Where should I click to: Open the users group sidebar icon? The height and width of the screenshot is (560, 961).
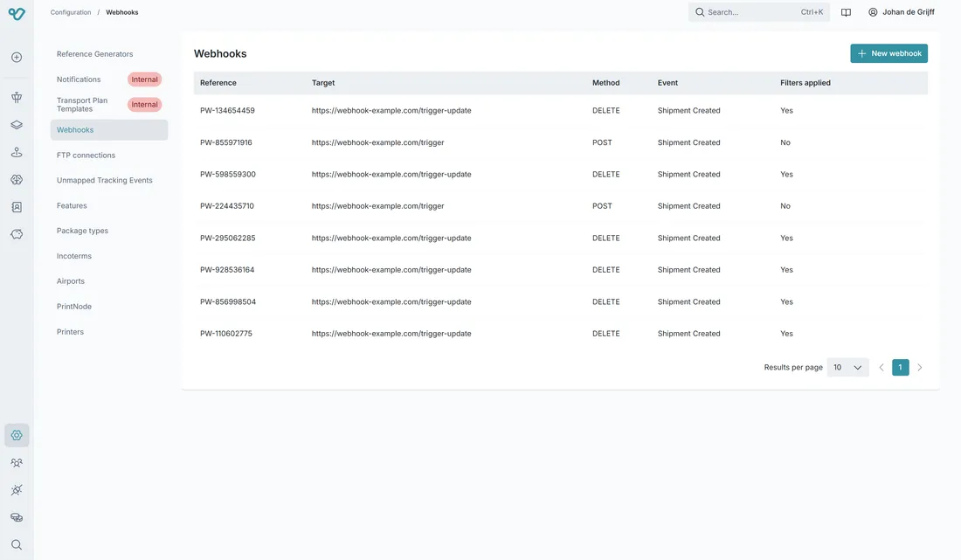pos(17,462)
